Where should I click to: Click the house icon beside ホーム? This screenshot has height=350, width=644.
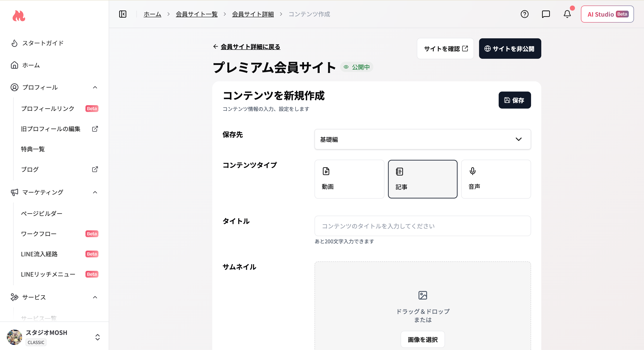pos(14,65)
